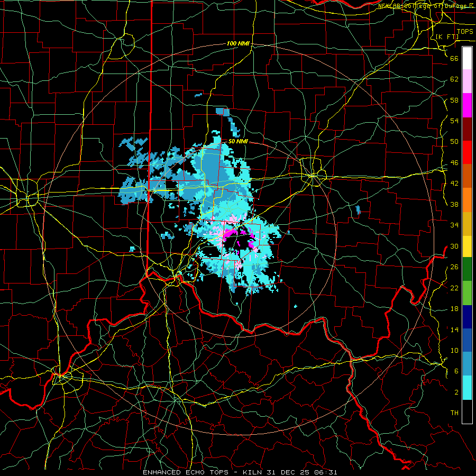
Task: Click the "58" legend value
Action: [x=454, y=100]
